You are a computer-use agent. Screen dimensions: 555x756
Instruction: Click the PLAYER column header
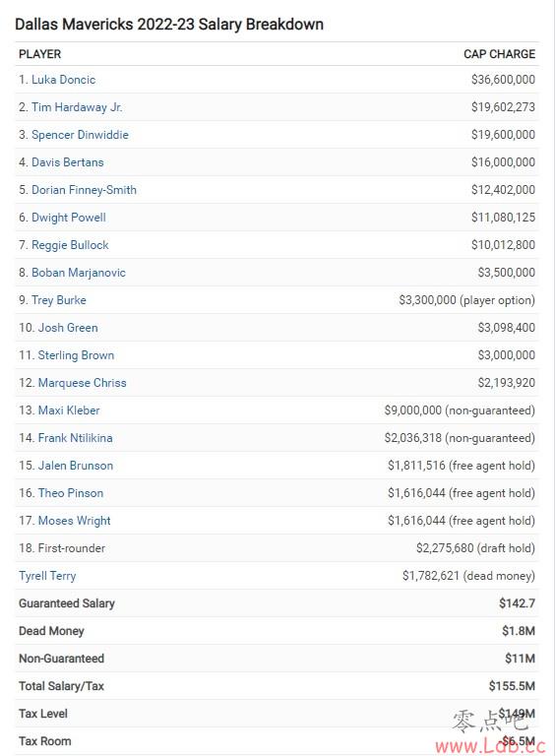tap(40, 54)
